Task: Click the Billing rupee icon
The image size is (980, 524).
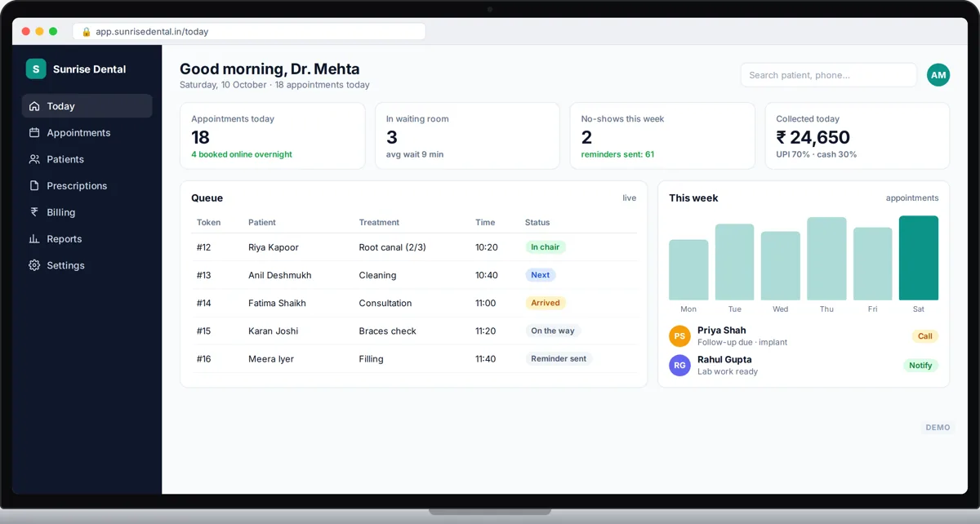Action: click(x=34, y=212)
